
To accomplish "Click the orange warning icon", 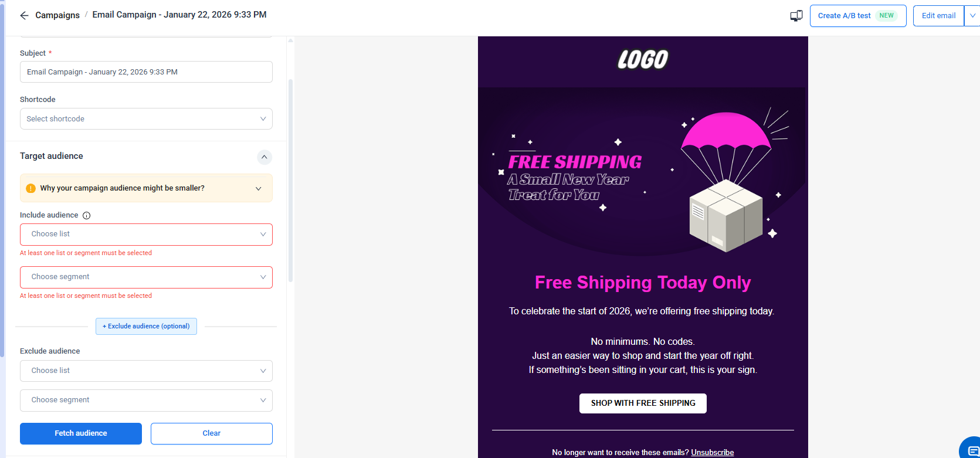I will click(31, 188).
